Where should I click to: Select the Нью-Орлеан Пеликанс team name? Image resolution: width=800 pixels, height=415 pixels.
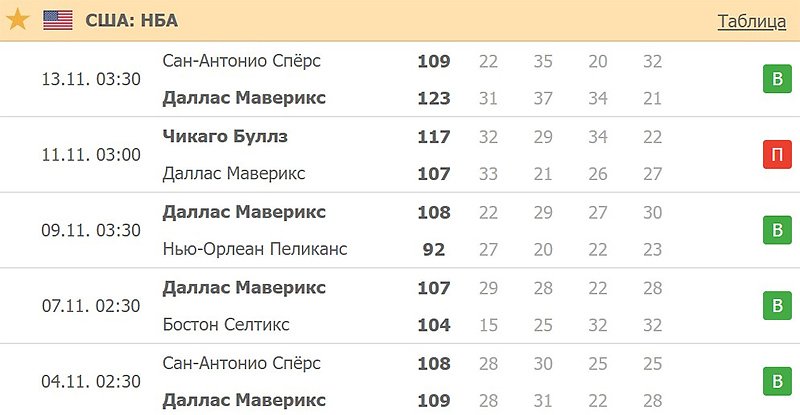click(x=255, y=249)
